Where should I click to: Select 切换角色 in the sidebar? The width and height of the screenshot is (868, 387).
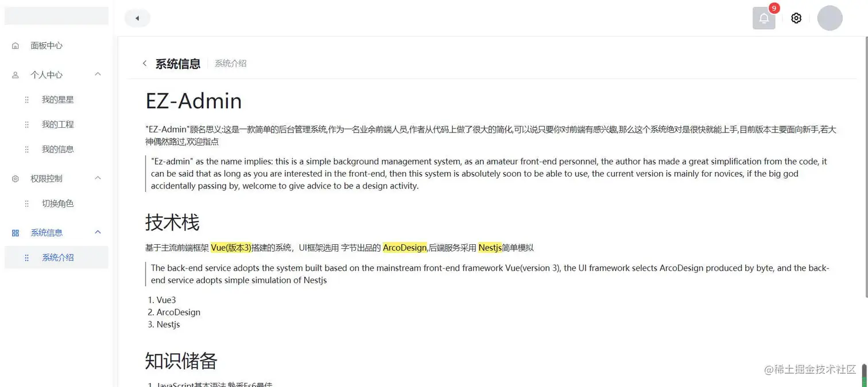pyautogui.click(x=56, y=204)
